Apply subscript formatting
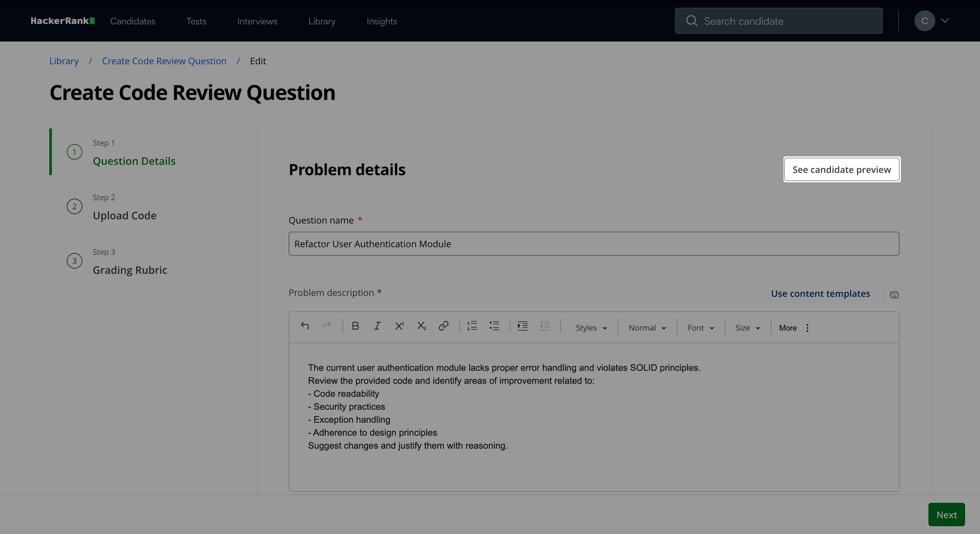Image resolution: width=980 pixels, height=534 pixels. coord(421,326)
